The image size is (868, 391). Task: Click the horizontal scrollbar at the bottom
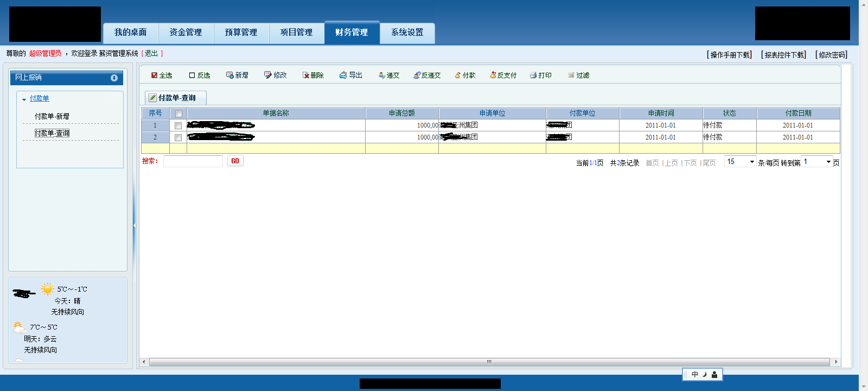tap(489, 362)
